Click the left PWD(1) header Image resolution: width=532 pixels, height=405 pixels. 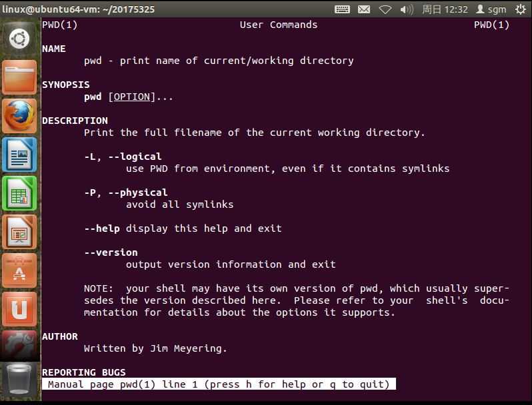[60, 25]
